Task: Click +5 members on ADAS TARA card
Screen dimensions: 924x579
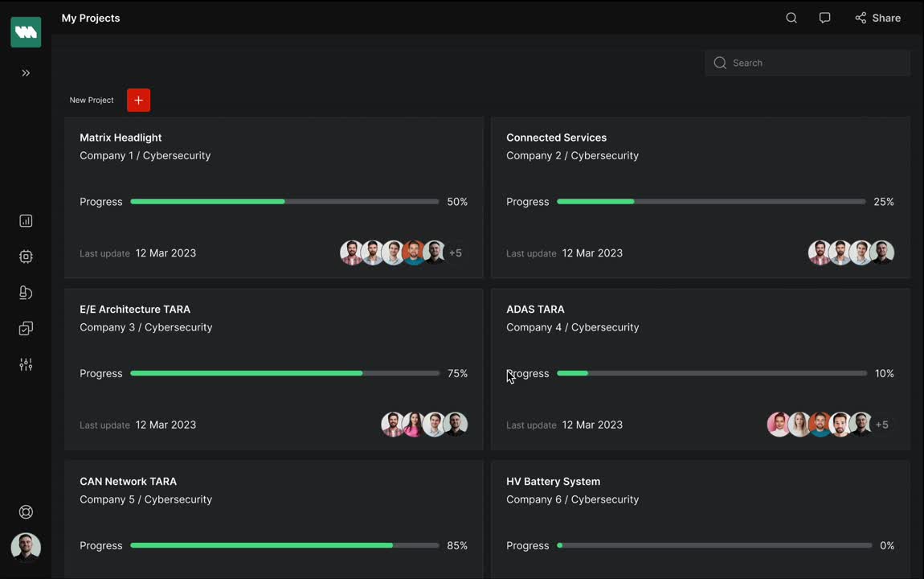Action: (881, 425)
